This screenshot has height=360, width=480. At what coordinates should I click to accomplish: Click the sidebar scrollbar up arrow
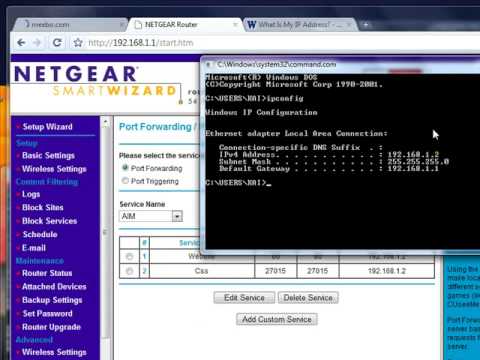pyautogui.click(x=105, y=123)
